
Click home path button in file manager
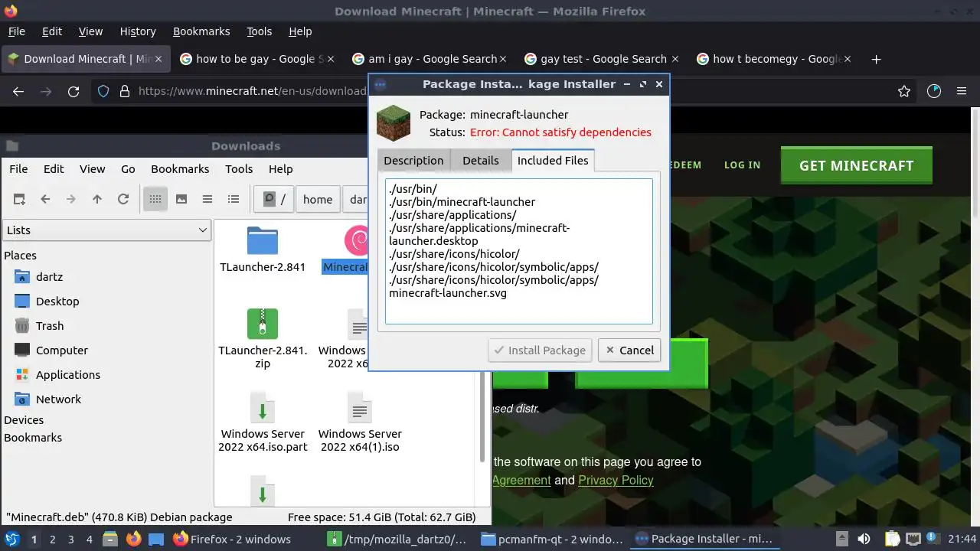[x=318, y=199]
